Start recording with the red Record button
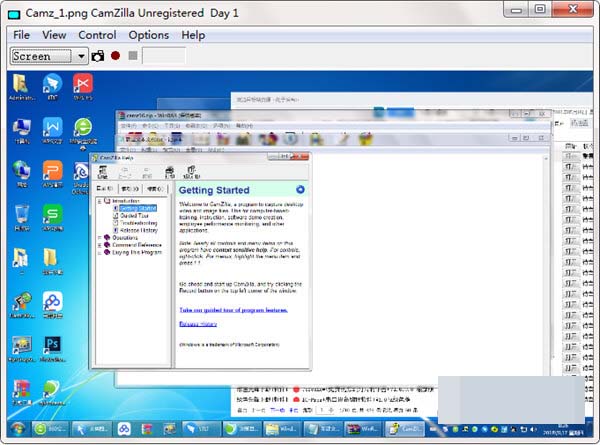 [x=115, y=56]
